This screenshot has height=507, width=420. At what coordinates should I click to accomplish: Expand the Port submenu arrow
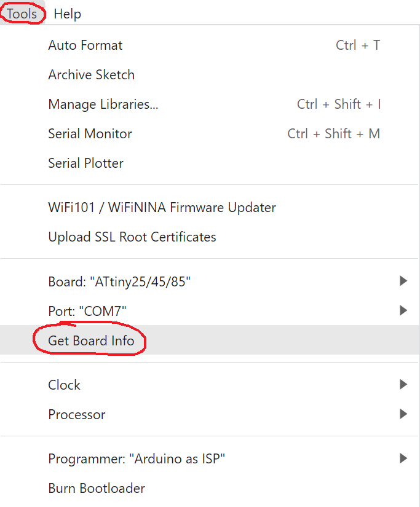(x=403, y=311)
